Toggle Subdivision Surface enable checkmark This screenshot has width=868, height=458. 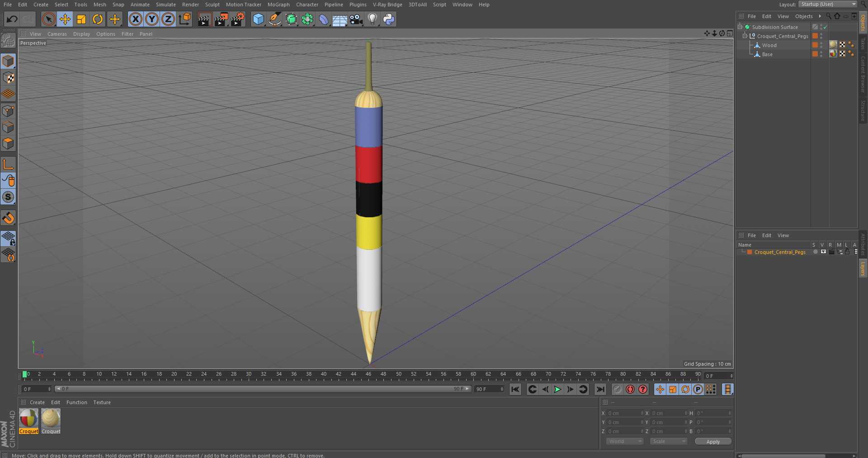click(x=825, y=27)
